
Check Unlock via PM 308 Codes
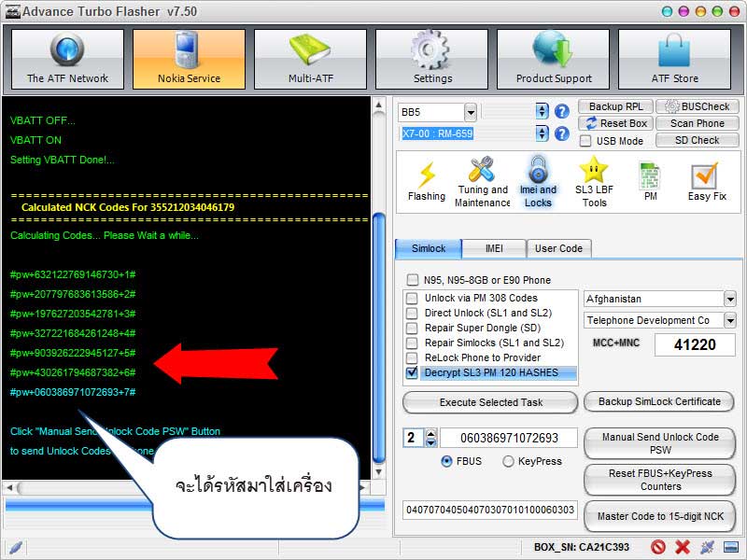(412, 298)
